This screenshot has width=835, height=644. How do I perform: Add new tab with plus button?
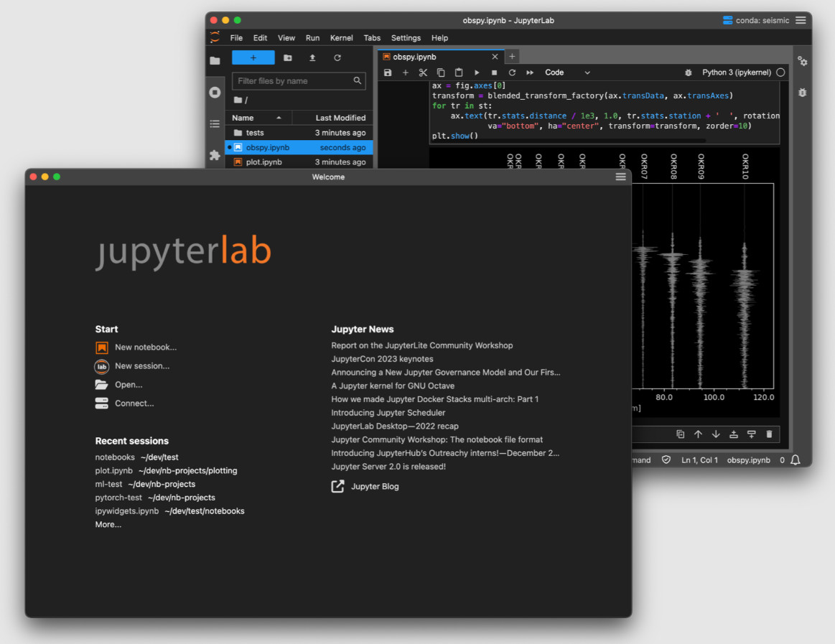(x=512, y=57)
